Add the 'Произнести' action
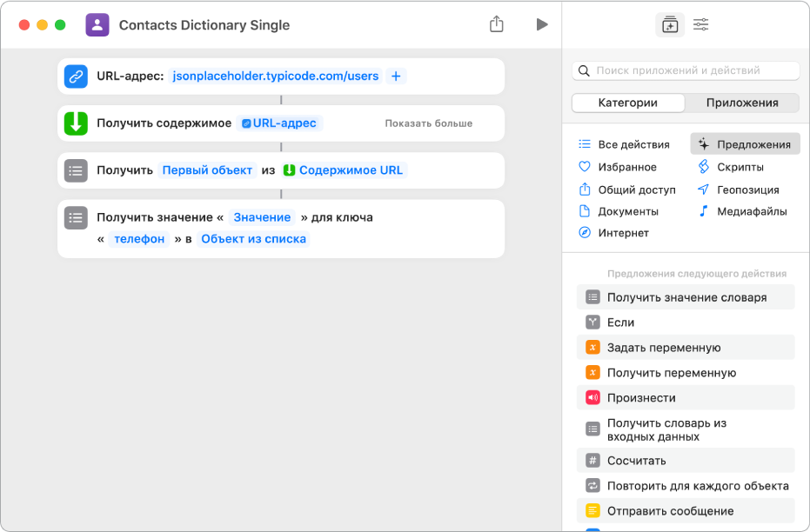The image size is (810, 532). click(641, 398)
